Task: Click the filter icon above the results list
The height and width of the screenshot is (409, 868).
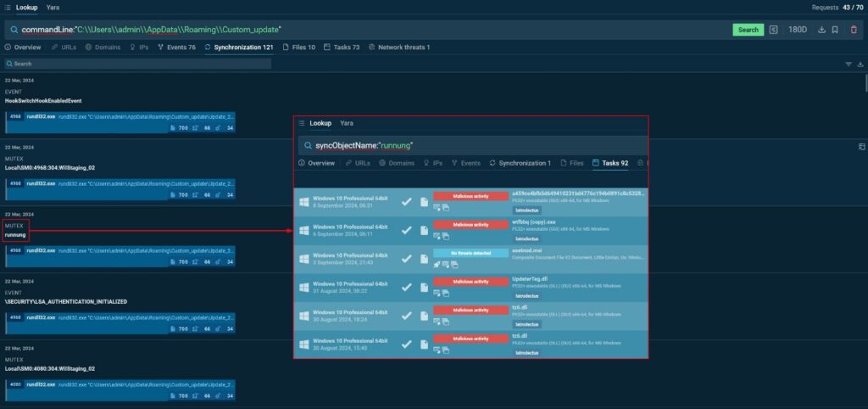Action: tap(849, 64)
